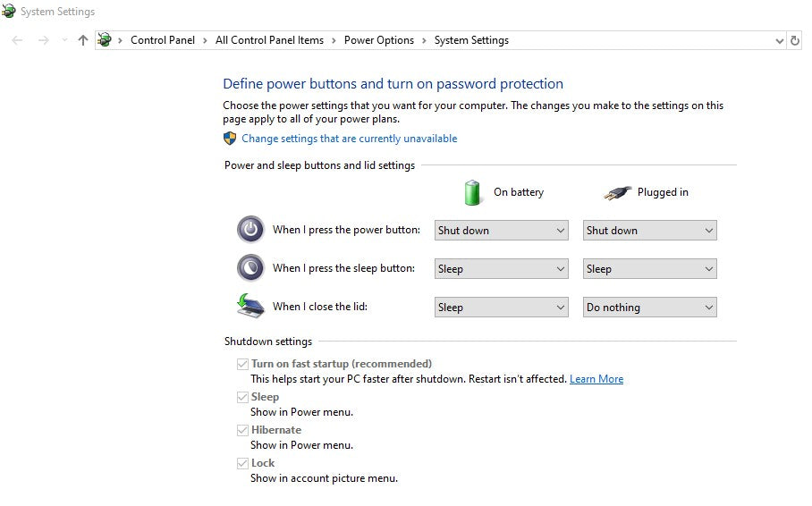Expand the address bar history dropdown
This screenshot has height=506, width=812.
(x=779, y=40)
